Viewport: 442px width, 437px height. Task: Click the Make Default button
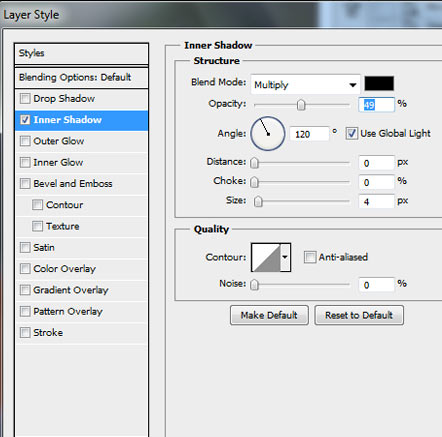(269, 315)
